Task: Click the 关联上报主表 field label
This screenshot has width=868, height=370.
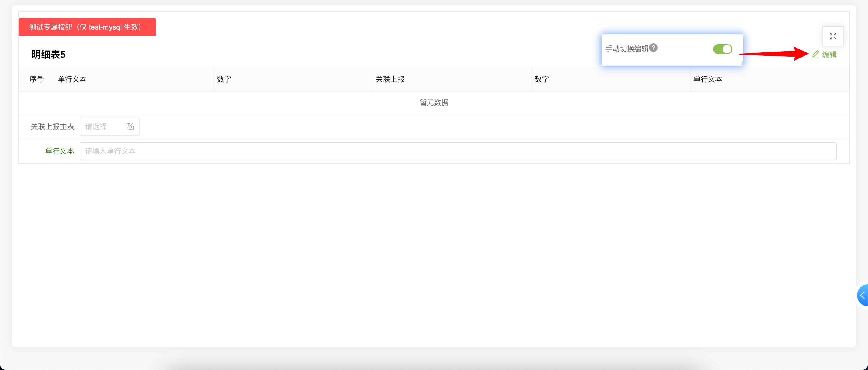Action: pos(52,126)
